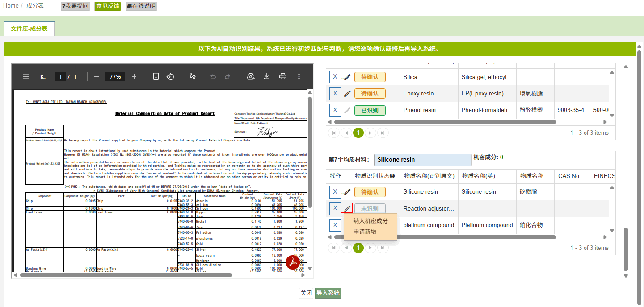Click the PDF zoom out minus icon
Viewport: 644px width, 307px height.
click(97, 76)
